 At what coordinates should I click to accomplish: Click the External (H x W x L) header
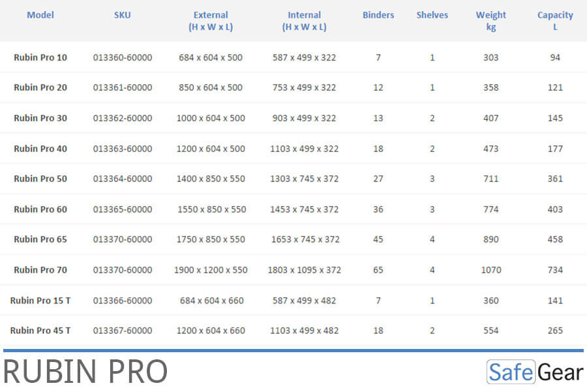pos(211,21)
